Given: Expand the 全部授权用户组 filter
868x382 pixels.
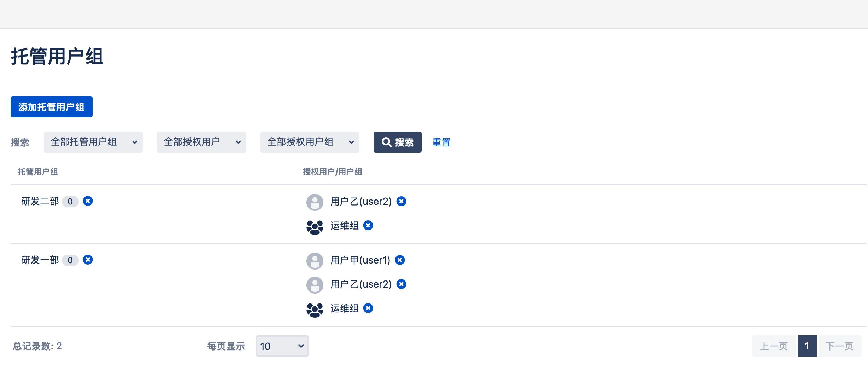Looking at the screenshot, I should [x=310, y=142].
